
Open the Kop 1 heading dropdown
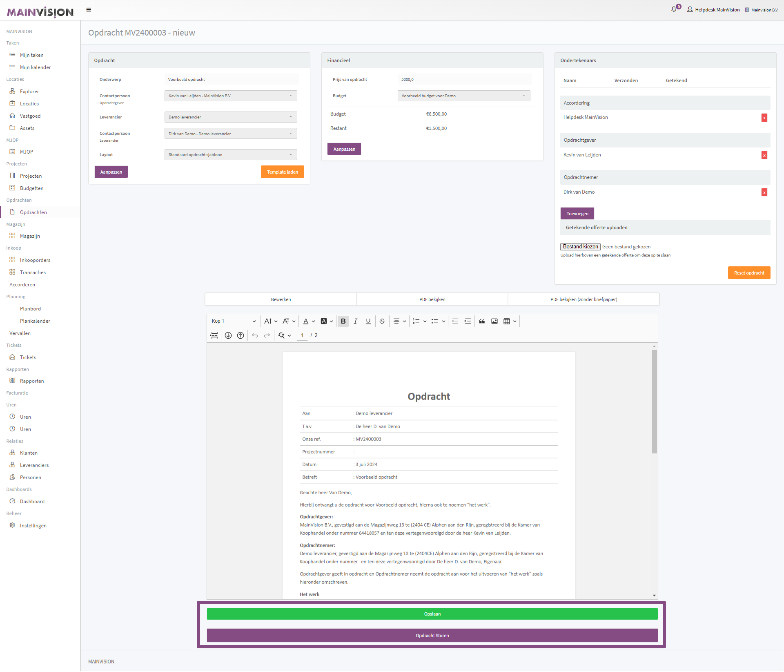(234, 321)
